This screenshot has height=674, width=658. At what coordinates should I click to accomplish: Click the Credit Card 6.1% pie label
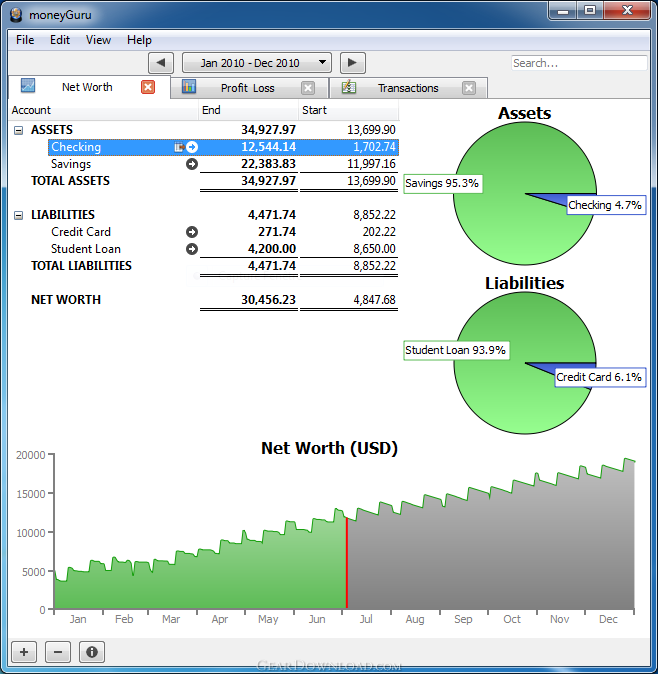[600, 377]
